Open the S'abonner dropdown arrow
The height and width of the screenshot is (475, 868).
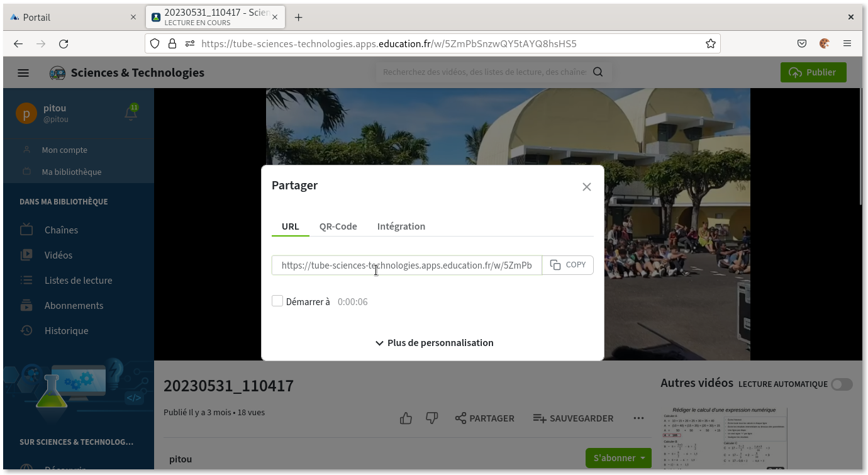[x=643, y=458]
